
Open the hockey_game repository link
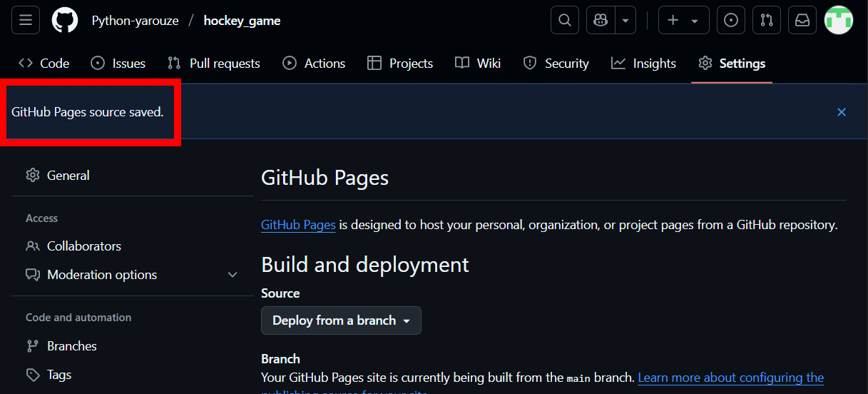[242, 21]
